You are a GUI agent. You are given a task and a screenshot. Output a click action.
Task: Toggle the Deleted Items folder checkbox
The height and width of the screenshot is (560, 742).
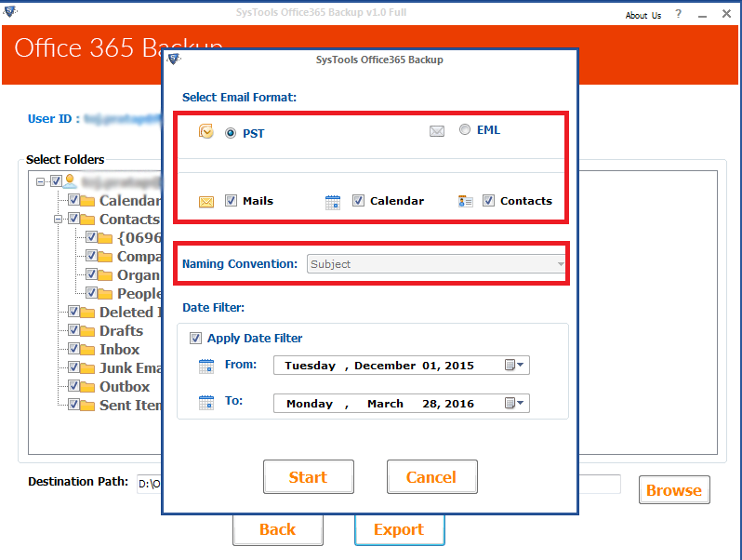(73, 311)
